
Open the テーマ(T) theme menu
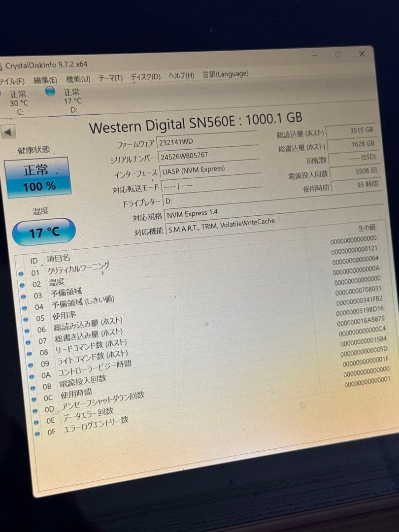tap(111, 76)
